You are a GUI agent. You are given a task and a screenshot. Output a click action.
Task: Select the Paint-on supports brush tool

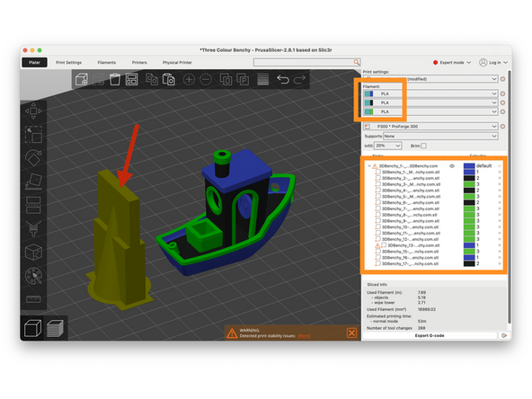[x=33, y=228]
